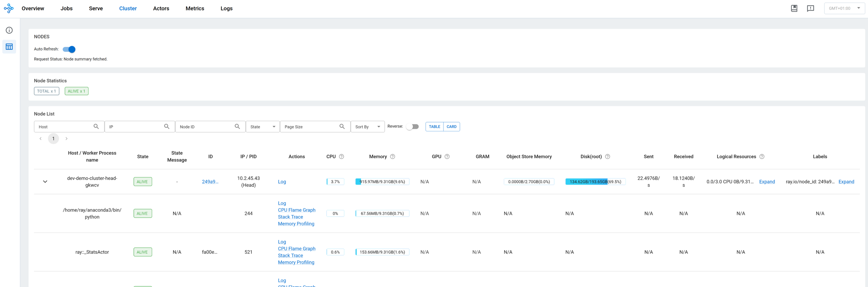Click the Ray logo icon
Screen dimensions: 868x287
click(9, 8)
